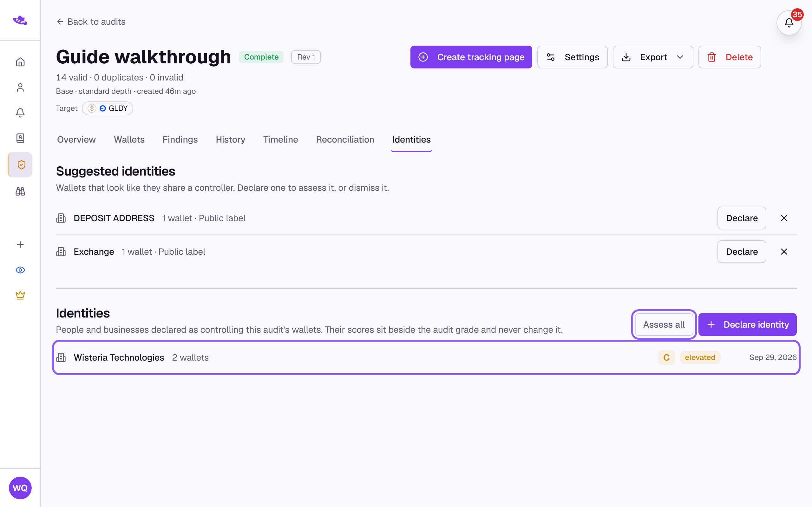812x507 pixels.
Task: Open the WQ account avatar
Action: pos(20,488)
